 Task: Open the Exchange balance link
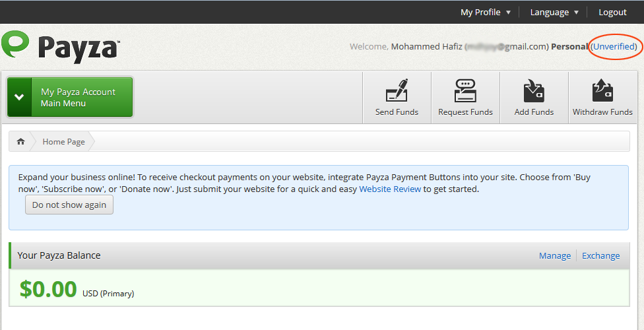(600, 255)
